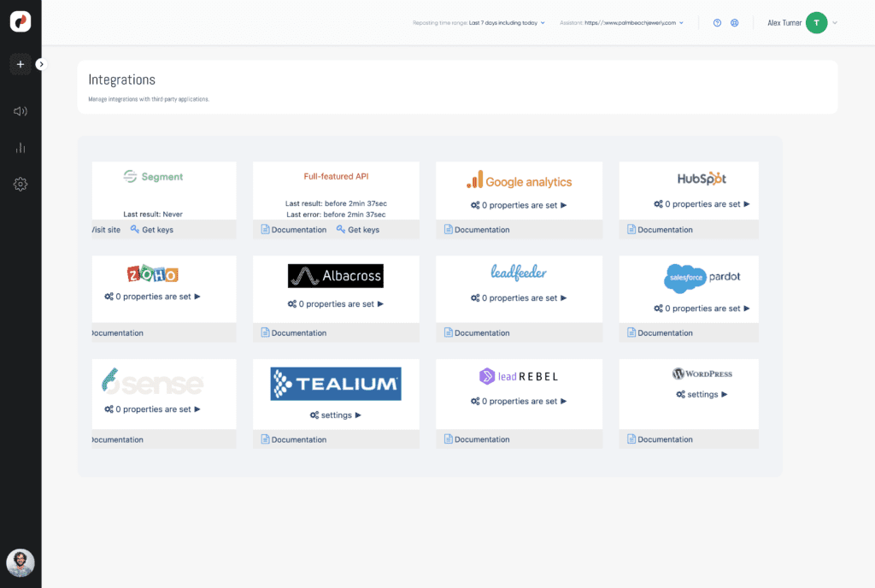This screenshot has width=875, height=588.
Task: Open the analytics chart icon in the sidebar
Action: click(x=20, y=147)
